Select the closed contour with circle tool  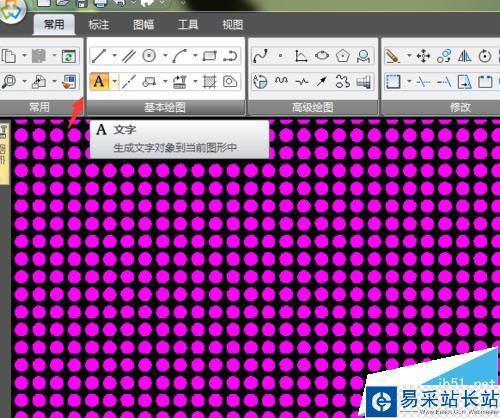coord(230,82)
